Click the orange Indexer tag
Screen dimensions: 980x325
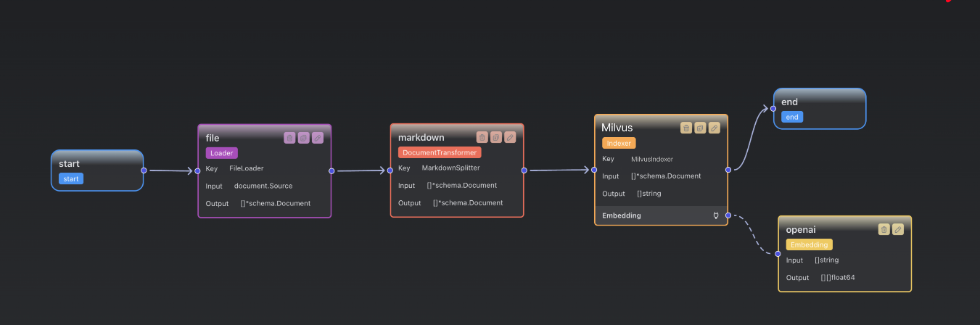(619, 143)
